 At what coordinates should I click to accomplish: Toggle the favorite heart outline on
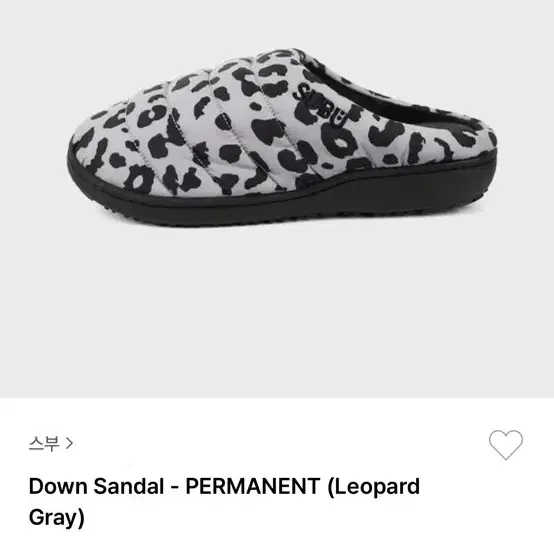[x=506, y=444]
